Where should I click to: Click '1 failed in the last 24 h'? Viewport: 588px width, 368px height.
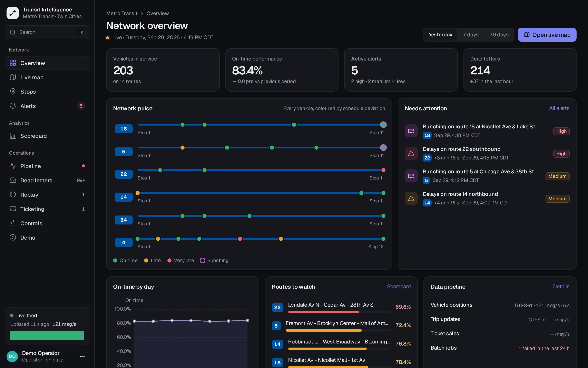point(544,348)
